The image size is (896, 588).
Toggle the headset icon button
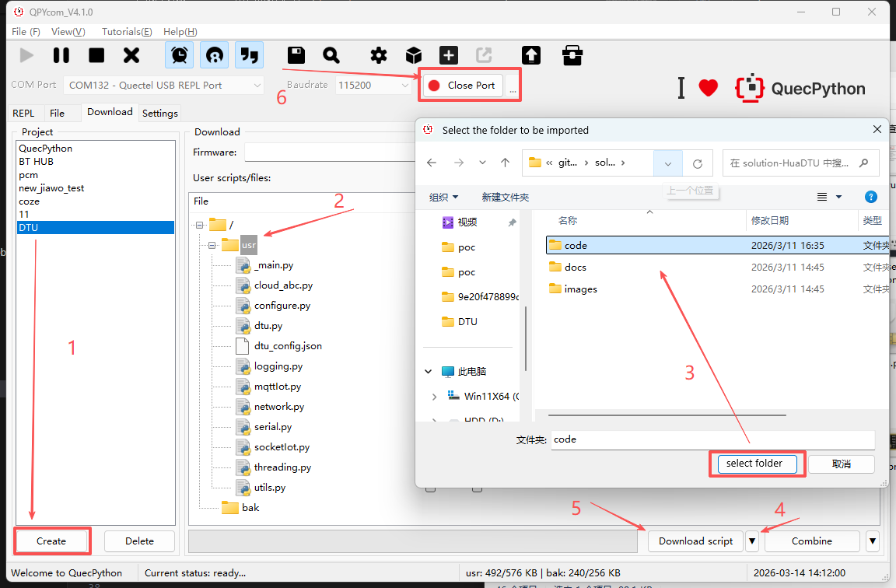click(215, 55)
